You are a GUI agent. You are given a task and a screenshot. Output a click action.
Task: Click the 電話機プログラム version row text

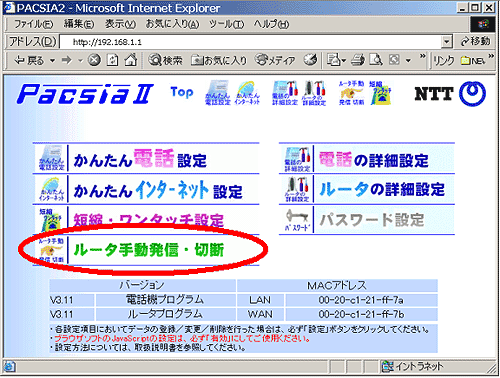[x=165, y=300]
